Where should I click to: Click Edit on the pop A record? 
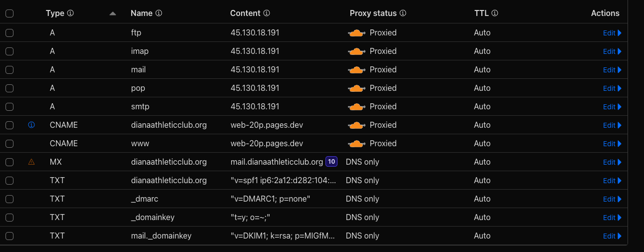pyautogui.click(x=612, y=88)
